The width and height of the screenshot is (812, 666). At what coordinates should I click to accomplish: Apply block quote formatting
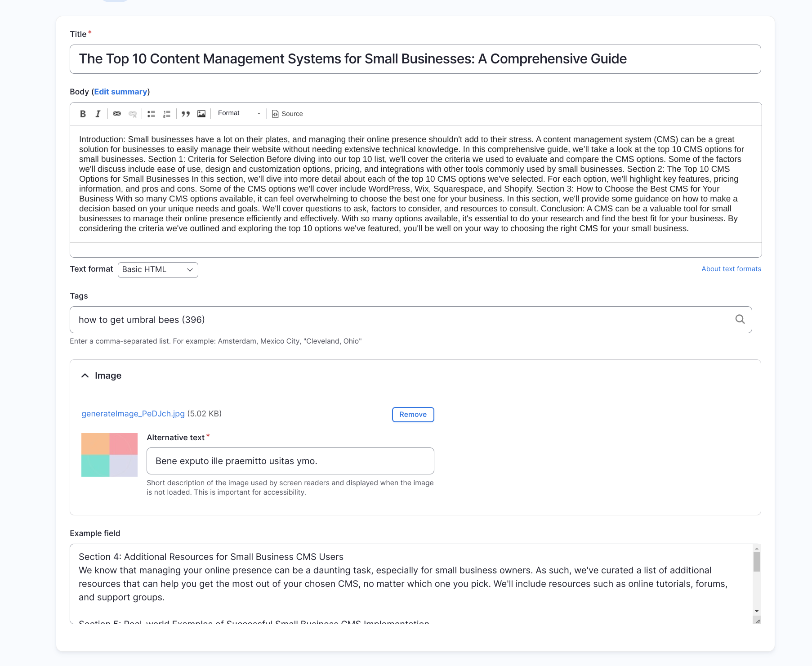point(186,114)
